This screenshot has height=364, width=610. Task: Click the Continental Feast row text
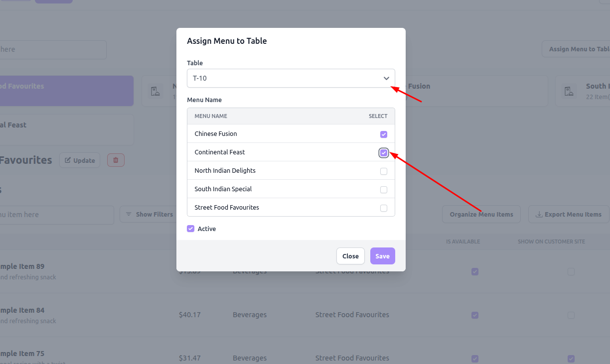coord(220,152)
